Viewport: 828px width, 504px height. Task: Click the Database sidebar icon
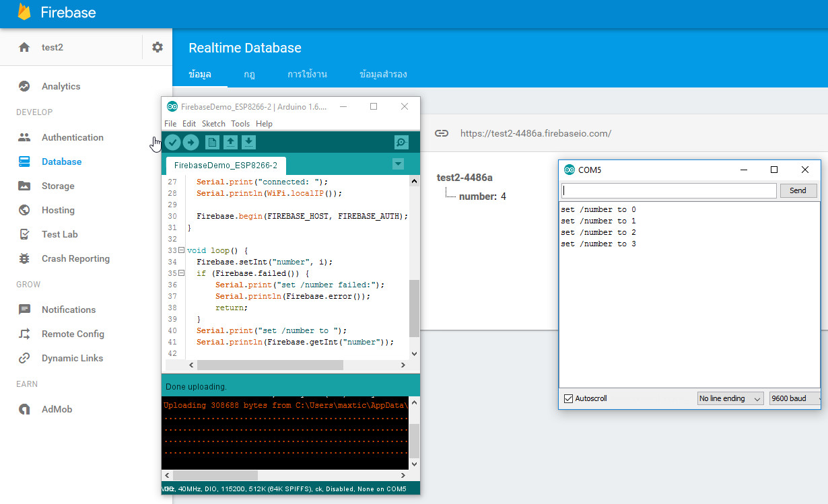click(x=24, y=161)
